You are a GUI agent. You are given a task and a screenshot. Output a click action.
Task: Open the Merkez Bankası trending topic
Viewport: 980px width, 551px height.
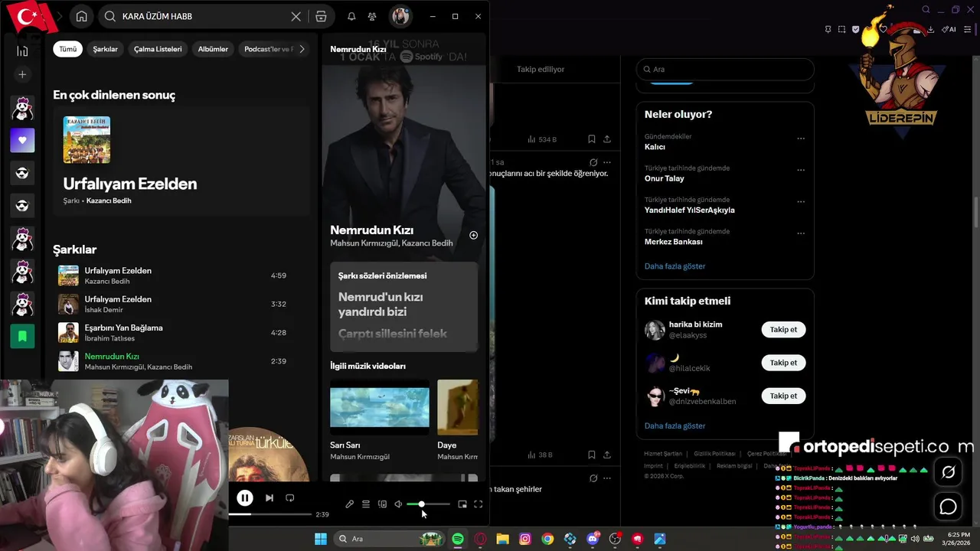(674, 242)
